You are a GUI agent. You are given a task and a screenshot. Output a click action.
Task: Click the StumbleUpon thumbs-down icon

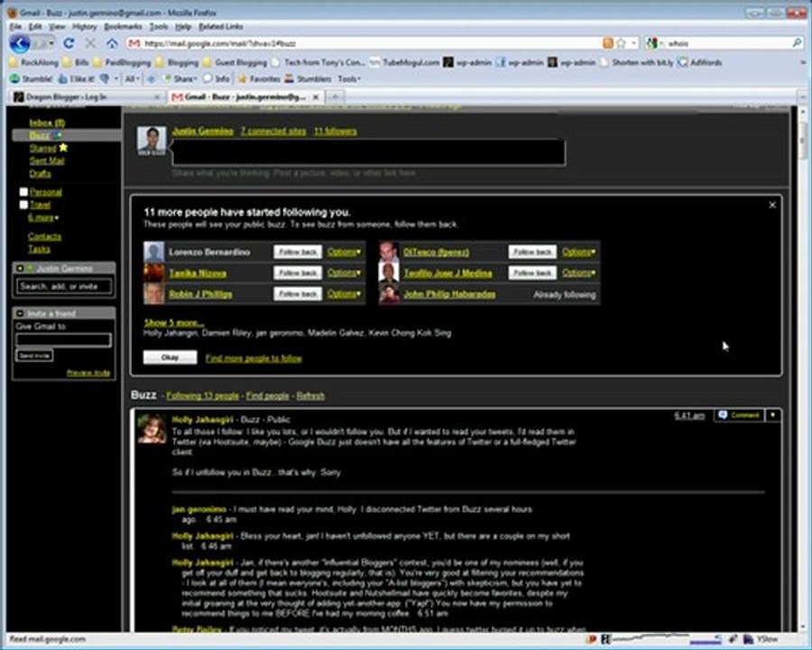[x=105, y=79]
